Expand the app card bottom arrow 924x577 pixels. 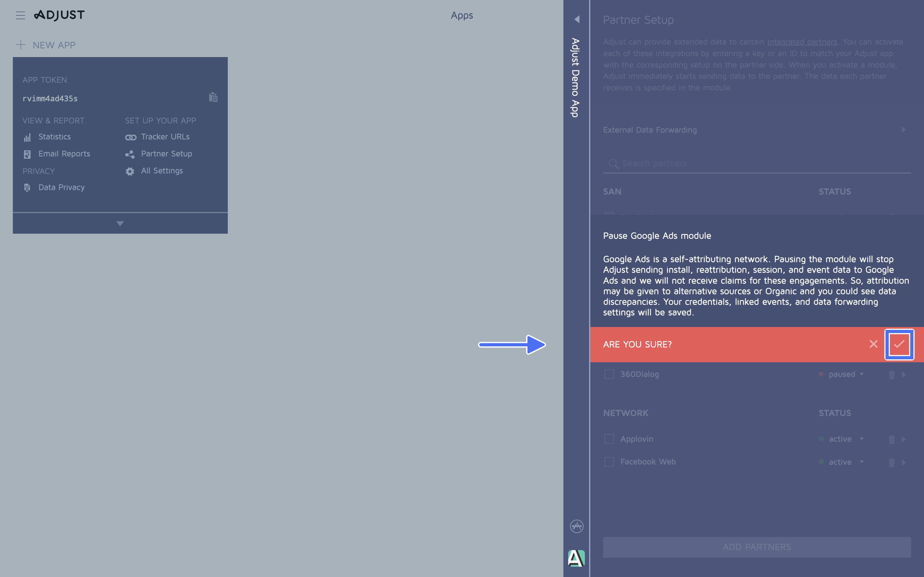pos(120,223)
